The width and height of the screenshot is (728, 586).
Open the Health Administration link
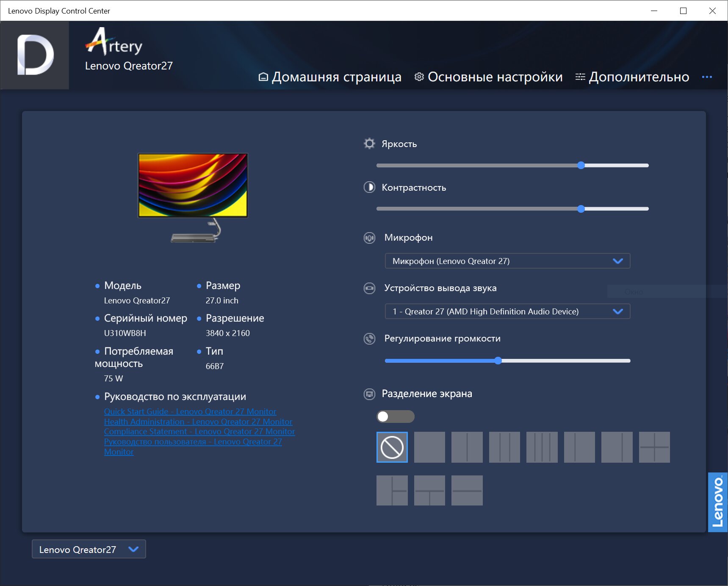pyautogui.click(x=198, y=422)
